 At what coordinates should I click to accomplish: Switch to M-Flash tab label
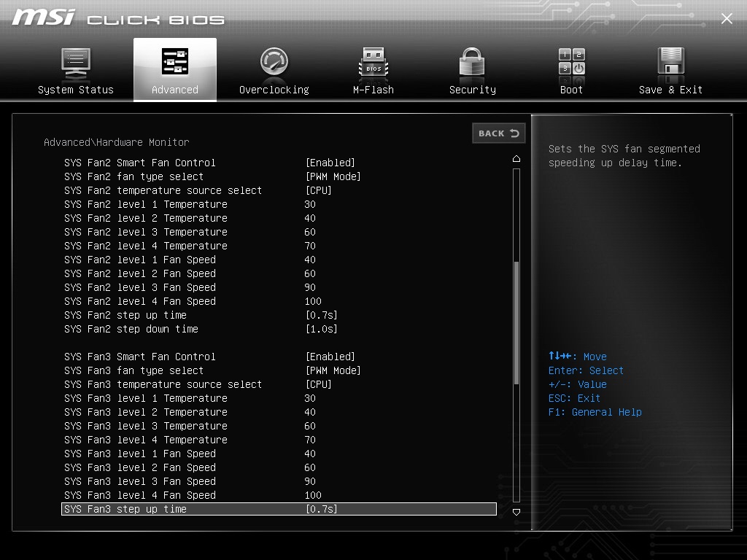373,90
